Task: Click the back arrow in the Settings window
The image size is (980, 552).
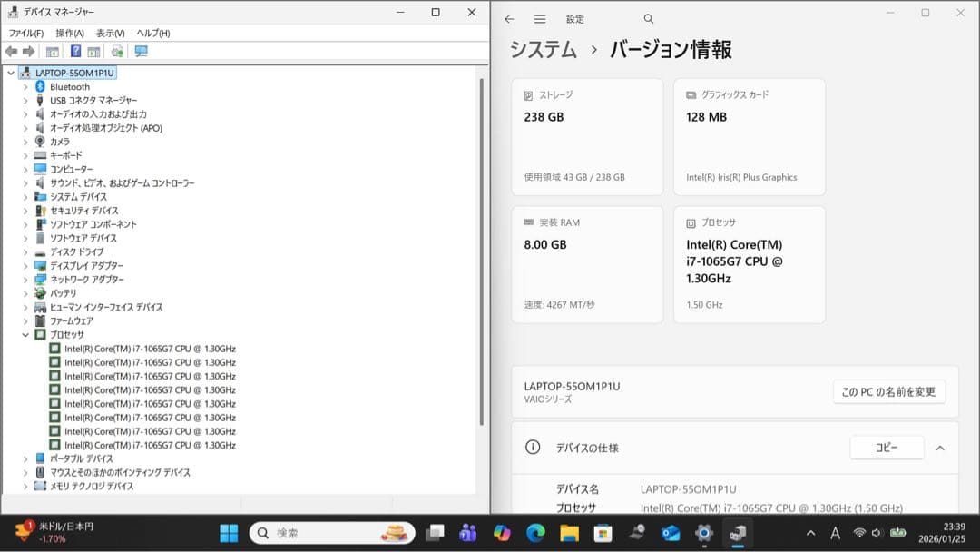Action: [x=508, y=18]
